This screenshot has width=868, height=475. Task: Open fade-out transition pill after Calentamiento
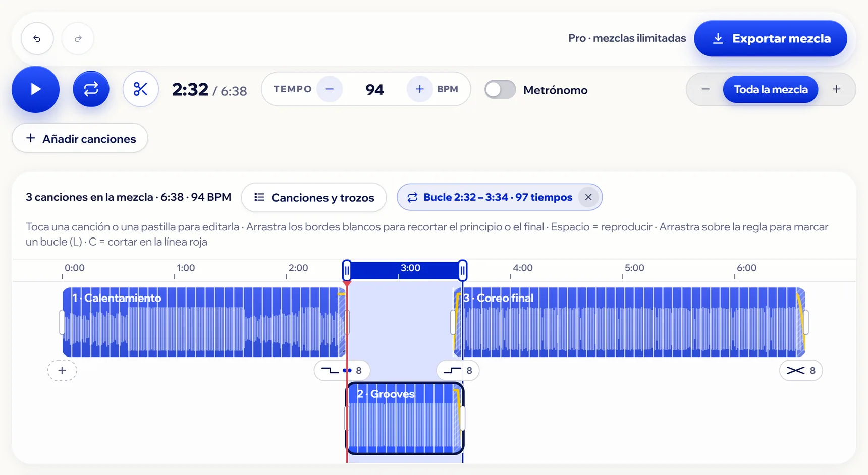coord(342,370)
